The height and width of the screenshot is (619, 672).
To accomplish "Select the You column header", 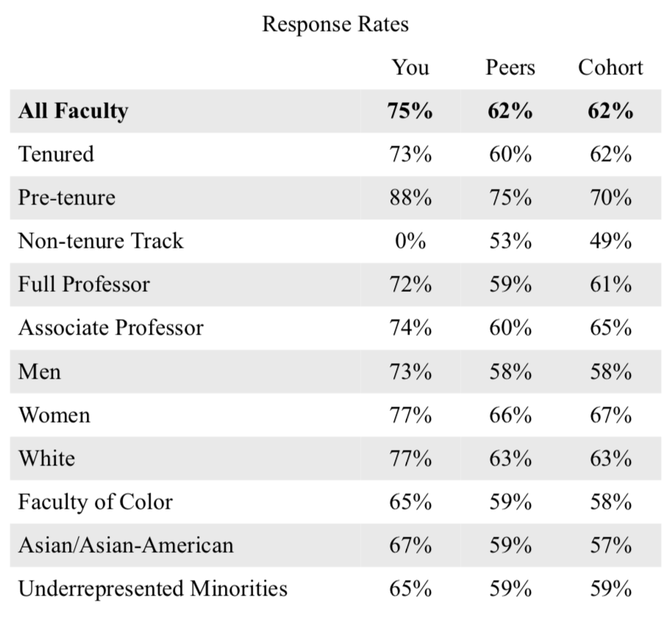I will (410, 68).
